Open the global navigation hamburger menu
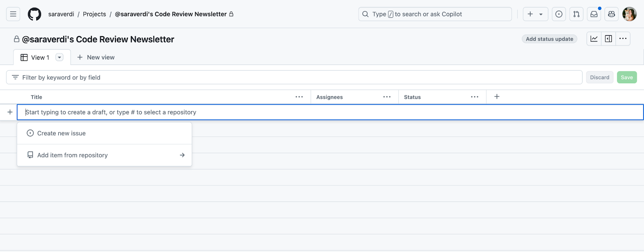The width and height of the screenshot is (644, 252). coord(13,14)
